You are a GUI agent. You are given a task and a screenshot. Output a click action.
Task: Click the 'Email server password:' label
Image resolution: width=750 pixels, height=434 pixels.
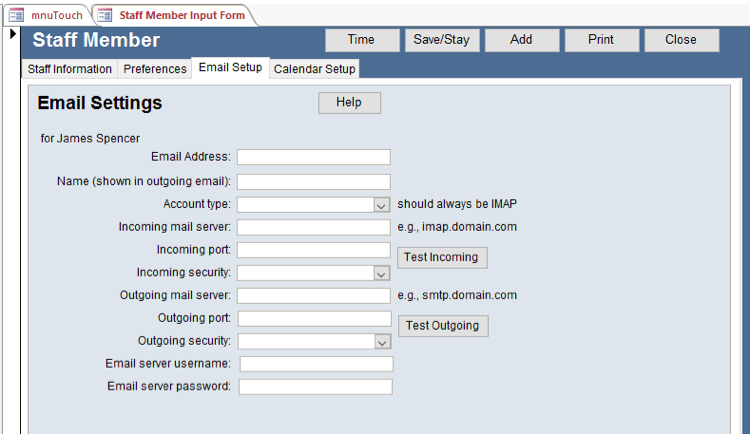[169, 386]
